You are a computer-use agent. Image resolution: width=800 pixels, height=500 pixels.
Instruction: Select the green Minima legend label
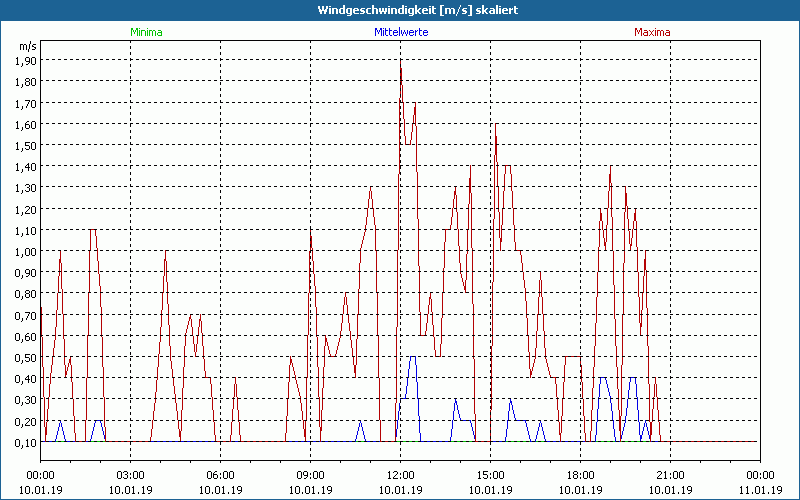(x=146, y=32)
